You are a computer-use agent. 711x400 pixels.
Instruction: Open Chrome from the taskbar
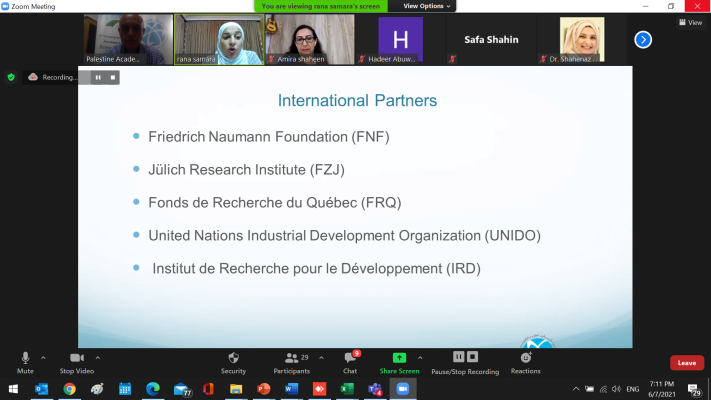pyautogui.click(x=69, y=389)
